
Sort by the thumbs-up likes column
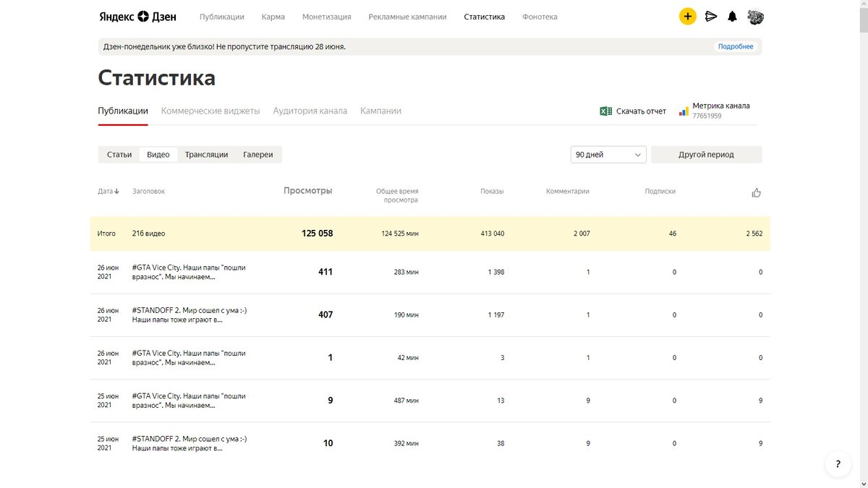tap(757, 193)
